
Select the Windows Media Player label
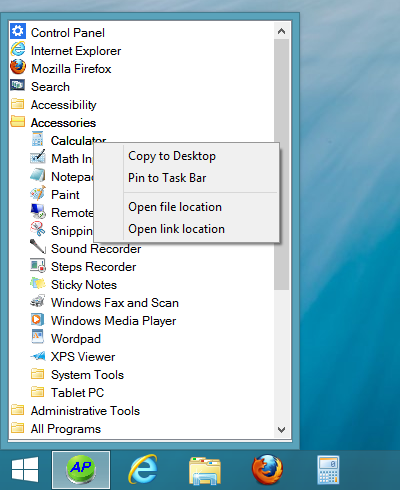point(113,321)
